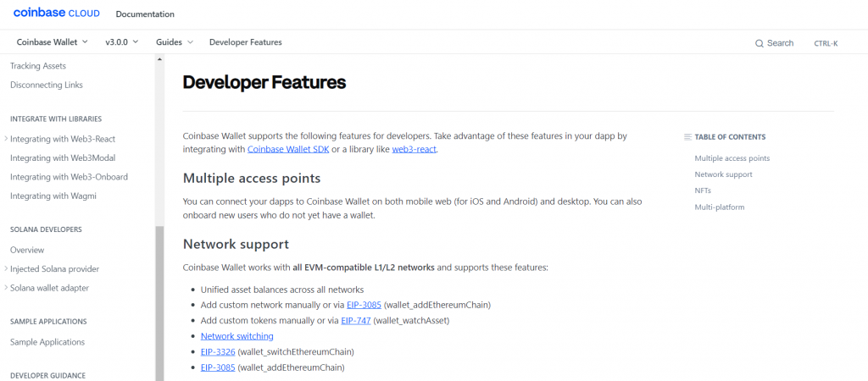Click the table of contents list icon

[687, 136]
